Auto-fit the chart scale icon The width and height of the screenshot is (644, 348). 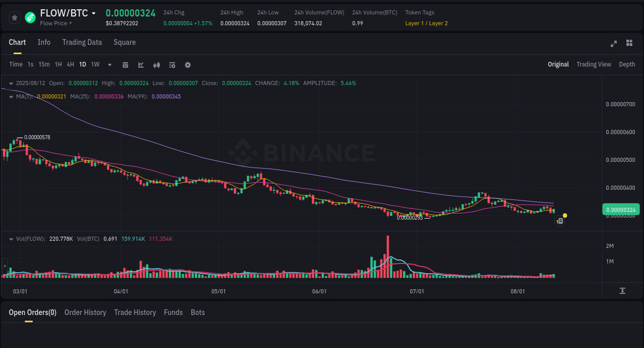[622, 291]
